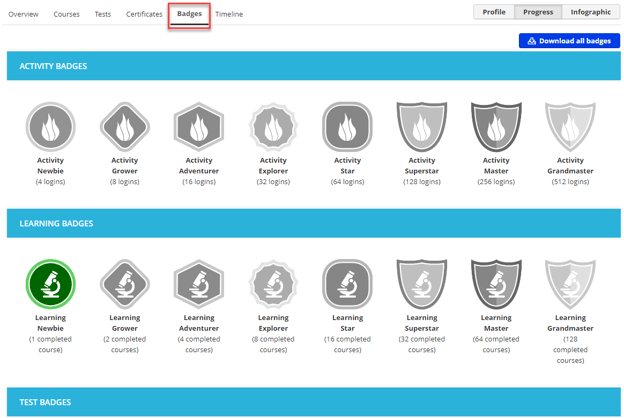Viewport: 624px width, 418px height.
Task: Click the '(512 logins)' caption
Action: (x=570, y=182)
